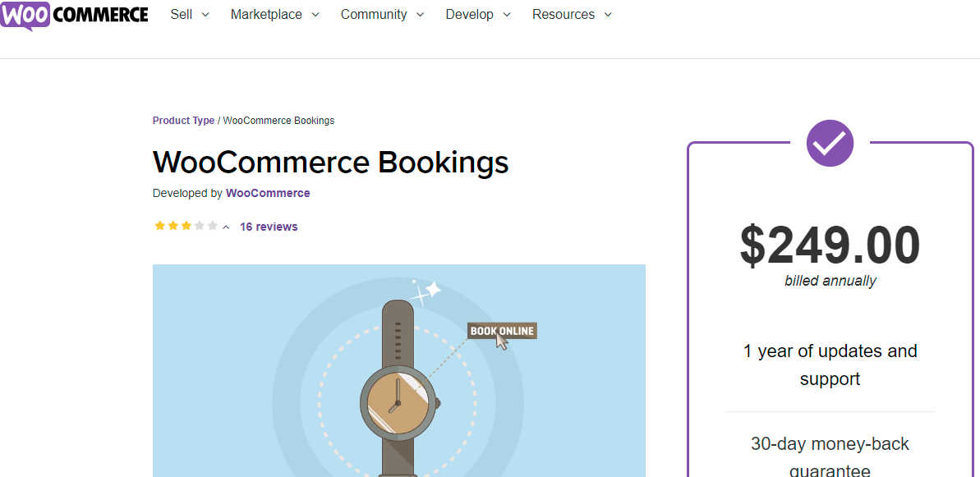This screenshot has height=477, width=980.
Task: Click the WooCommerce Bookings breadcrumb text
Action: [x=278, y=121]
